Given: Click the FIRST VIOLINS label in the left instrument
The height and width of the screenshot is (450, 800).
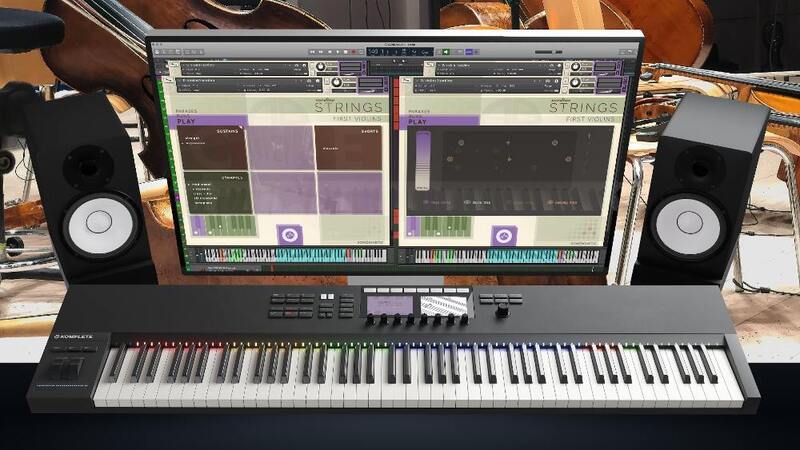Looking at the screenshot, I should point(358,118).
